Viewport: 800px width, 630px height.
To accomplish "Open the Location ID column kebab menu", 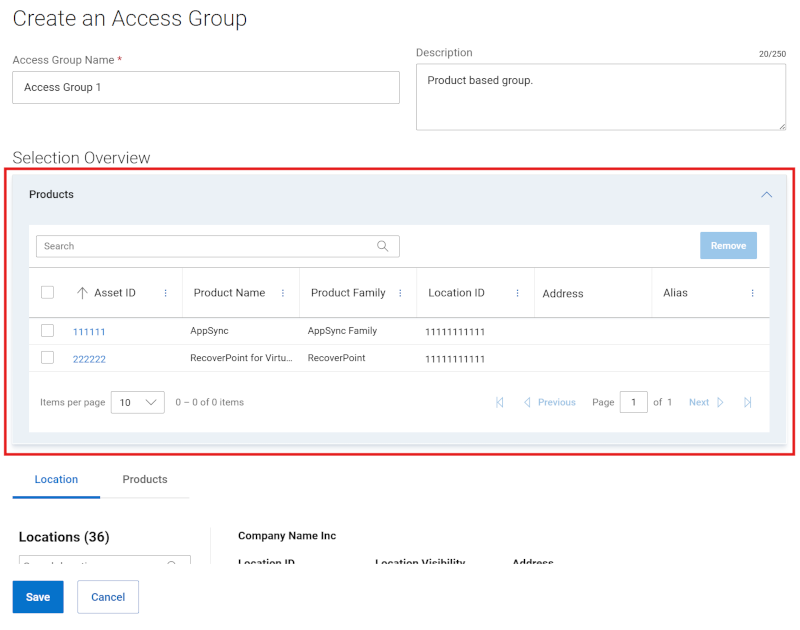I will click(519, 292).
